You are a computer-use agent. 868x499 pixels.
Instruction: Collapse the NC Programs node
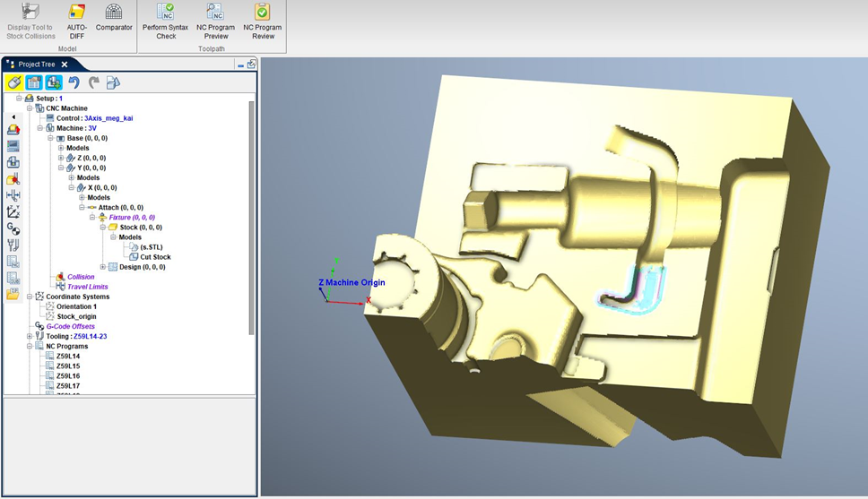click(30, 346)
